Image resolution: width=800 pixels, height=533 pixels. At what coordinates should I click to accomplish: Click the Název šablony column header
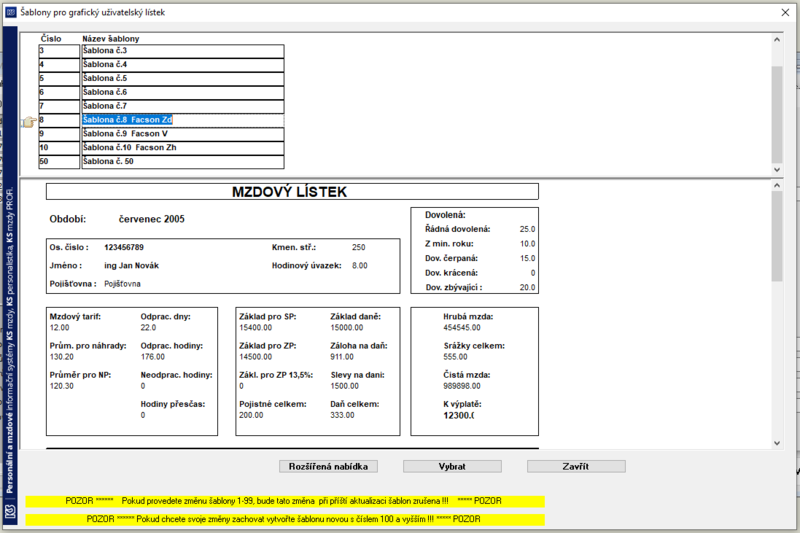coord(111,39)
